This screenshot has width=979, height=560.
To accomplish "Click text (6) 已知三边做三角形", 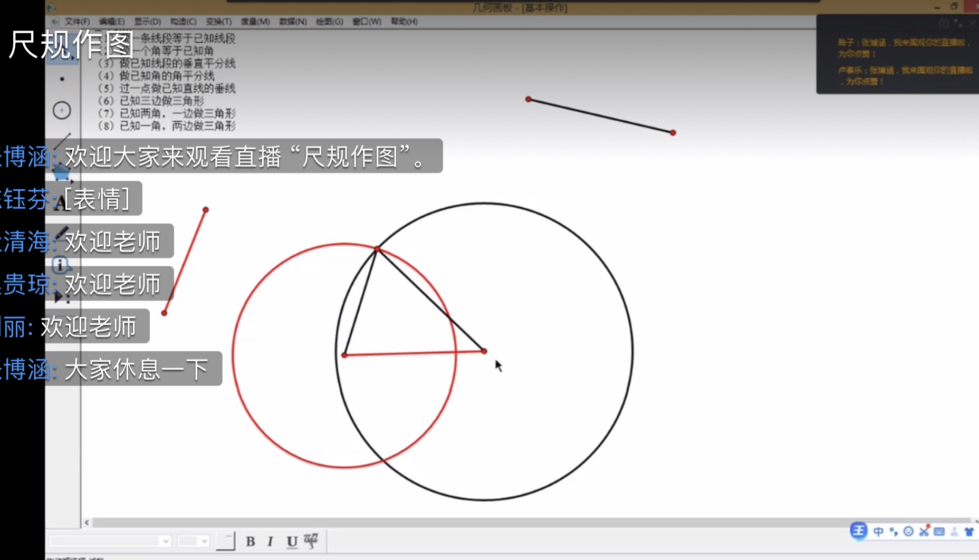I will 151,101.
